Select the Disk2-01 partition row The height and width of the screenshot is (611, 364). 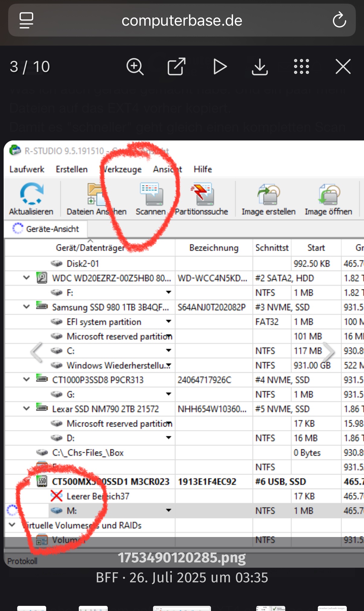click(83, 264)
